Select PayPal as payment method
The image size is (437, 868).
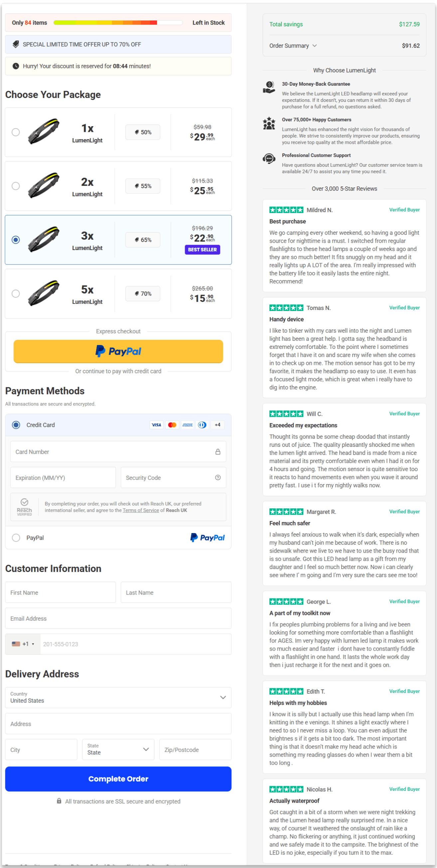(x=16, y=538)
